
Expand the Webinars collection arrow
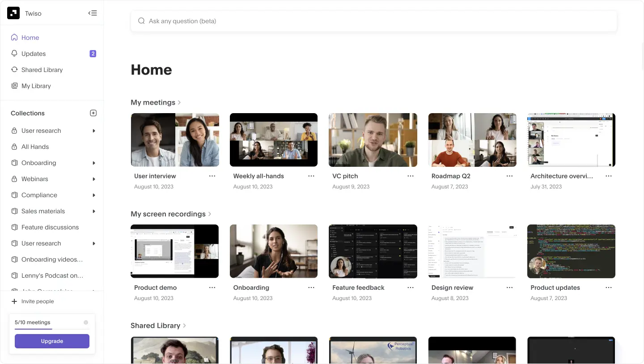tap(94, 179)
